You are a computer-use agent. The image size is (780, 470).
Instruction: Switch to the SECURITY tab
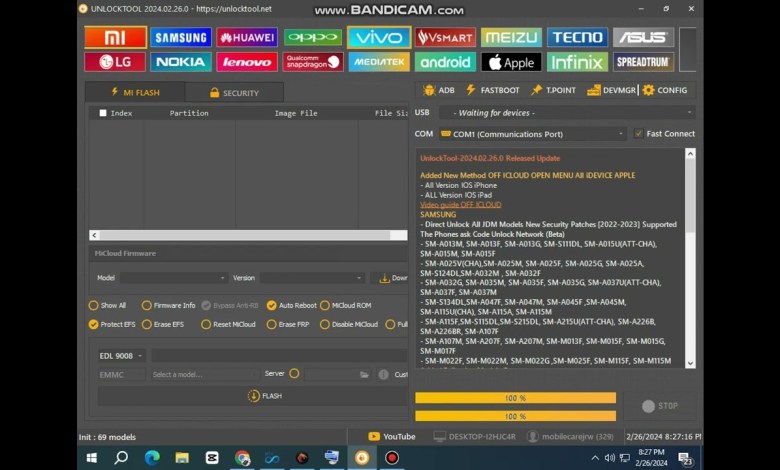click(x=234, y=93)
